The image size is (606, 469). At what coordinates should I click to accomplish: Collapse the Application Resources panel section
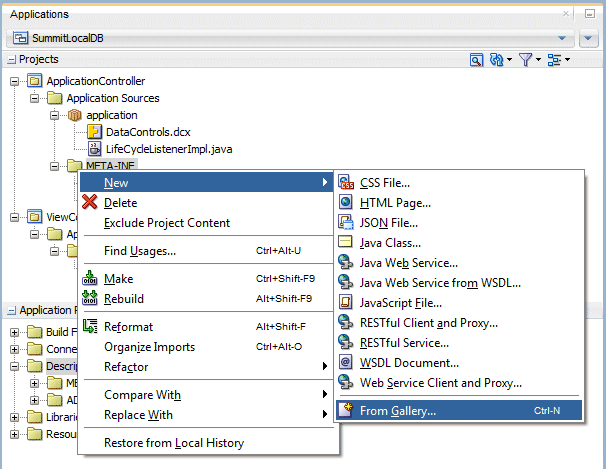click(x=12, y=311)
